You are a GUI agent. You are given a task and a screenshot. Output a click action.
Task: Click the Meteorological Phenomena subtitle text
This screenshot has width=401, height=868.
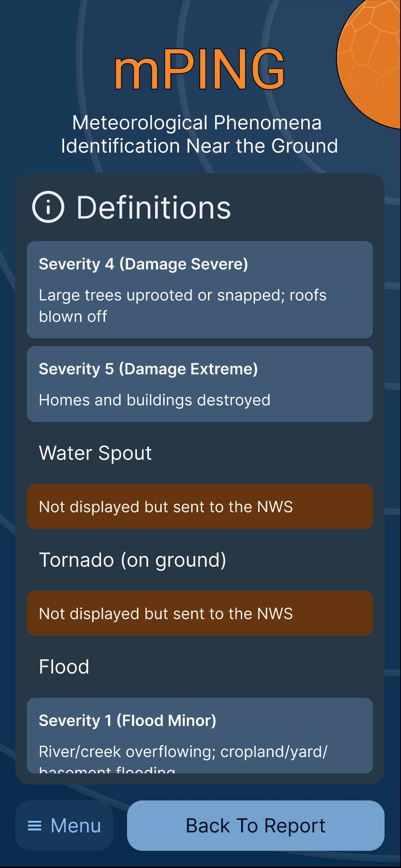pos(200,134)
